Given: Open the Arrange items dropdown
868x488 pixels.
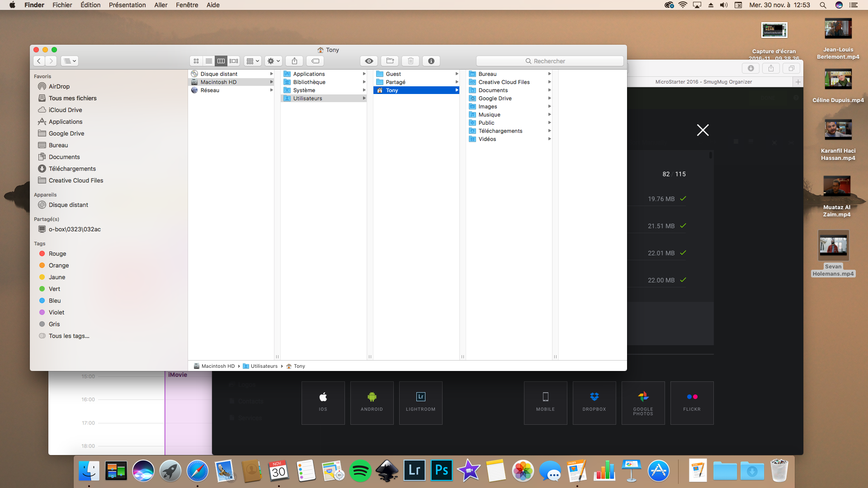Looking at the screenshot, I should pyautogui.click(x=253, y=61).
